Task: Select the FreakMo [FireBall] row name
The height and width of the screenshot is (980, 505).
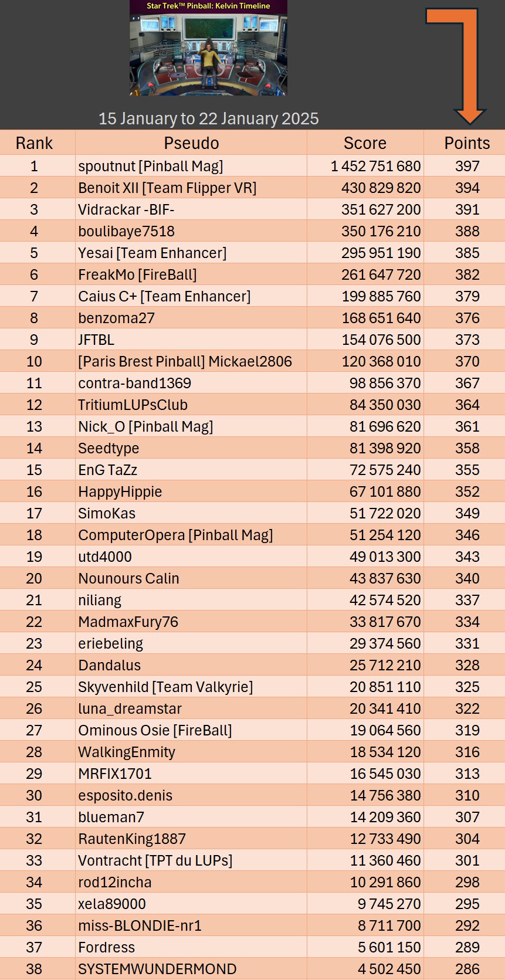Action: tap(137, 274)
